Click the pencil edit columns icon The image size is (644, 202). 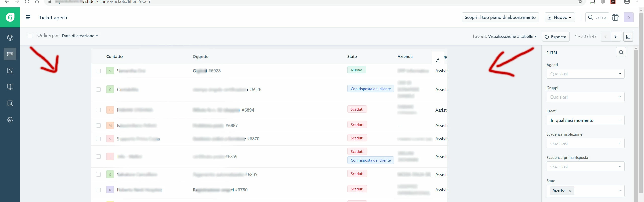(x=438, y=60)
